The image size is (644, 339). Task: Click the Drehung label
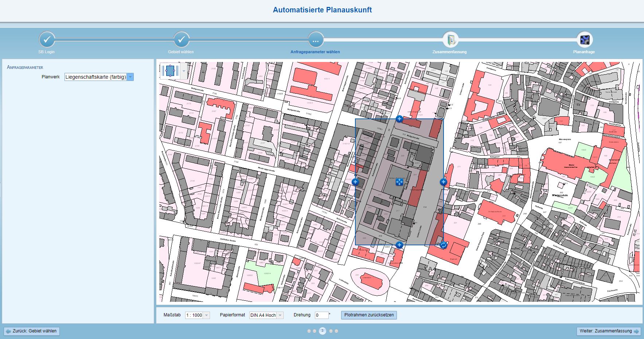(x=302, y=315)
